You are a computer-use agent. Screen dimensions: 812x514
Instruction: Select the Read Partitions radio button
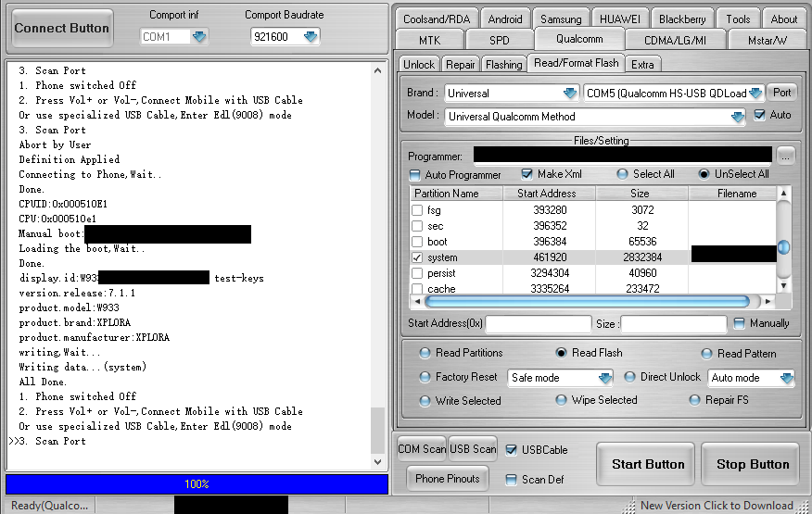coord(425,353)
